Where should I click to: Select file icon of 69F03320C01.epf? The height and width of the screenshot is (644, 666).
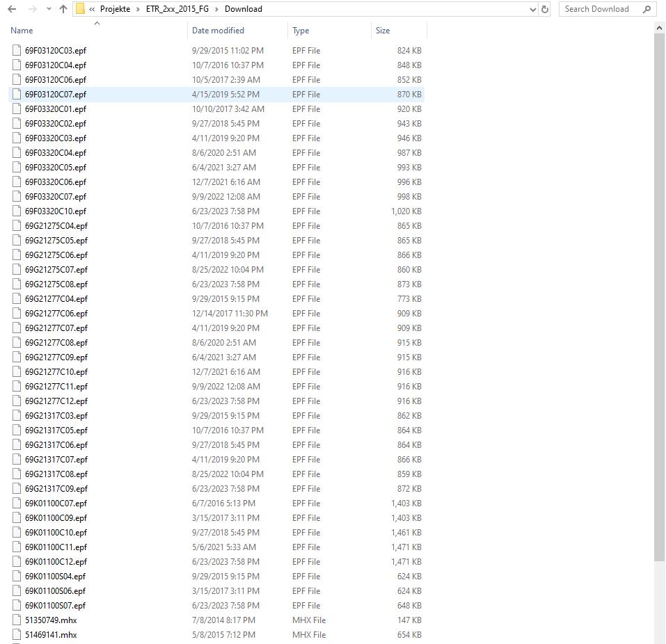(17, 109)
